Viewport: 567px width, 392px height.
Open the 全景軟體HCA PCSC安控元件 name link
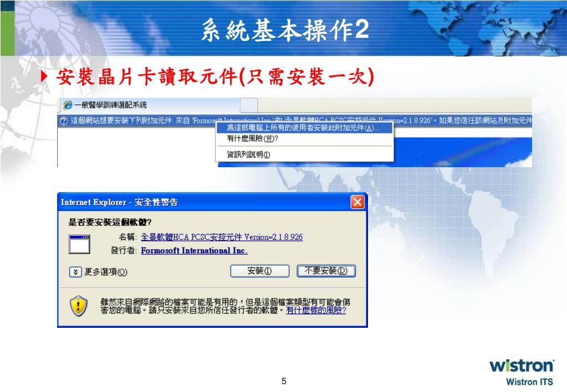[x=222, y=237]
